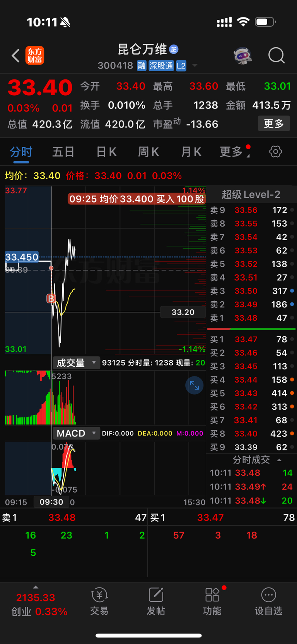The width and height of the screenshot is (297, 644).
Task: Select the 卖4 33.51 order row
Action: (251, 278)
